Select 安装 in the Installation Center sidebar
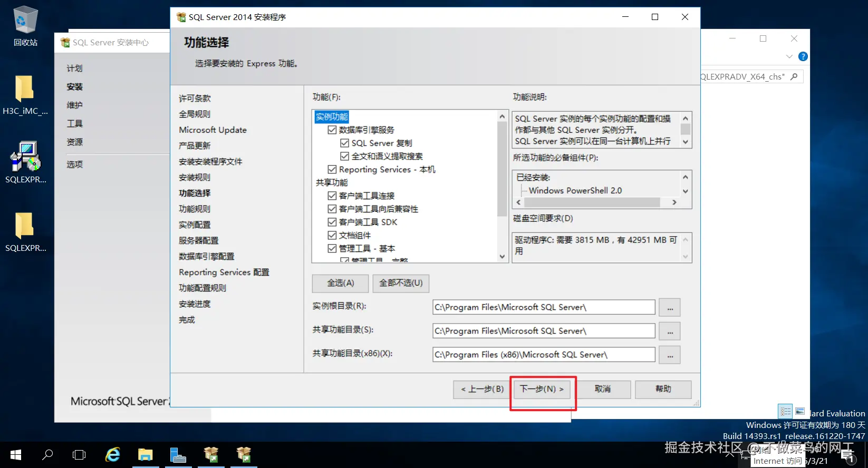Viewport: 868px width, 468px height. (74, 86)
